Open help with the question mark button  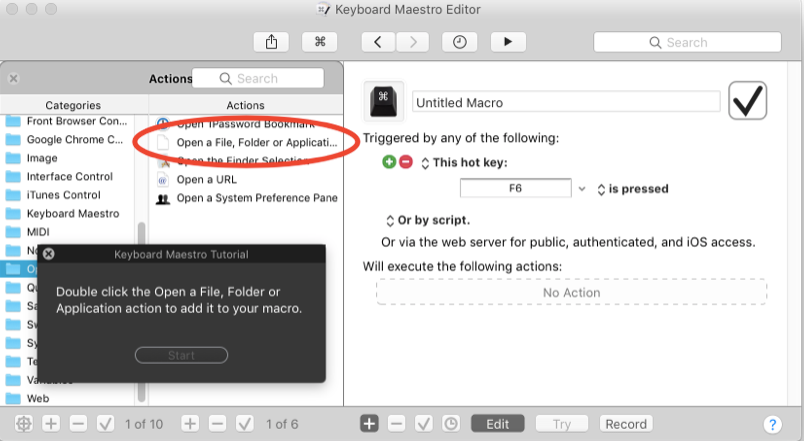point(772,424)
